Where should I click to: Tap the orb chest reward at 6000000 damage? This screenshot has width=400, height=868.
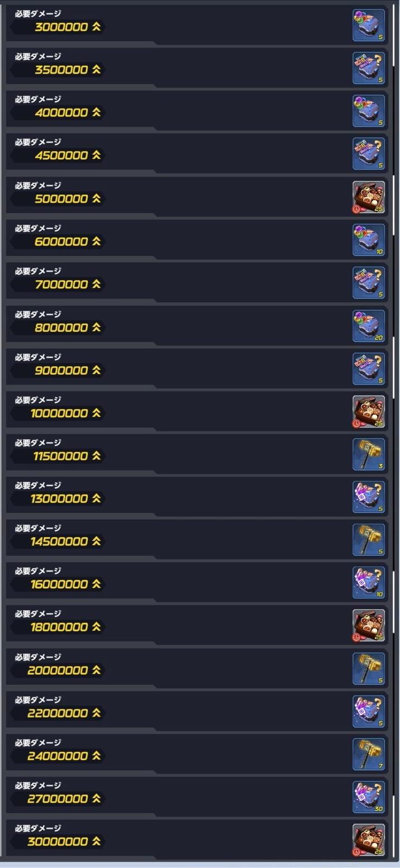pyautogui.click(x=369, y=240)
